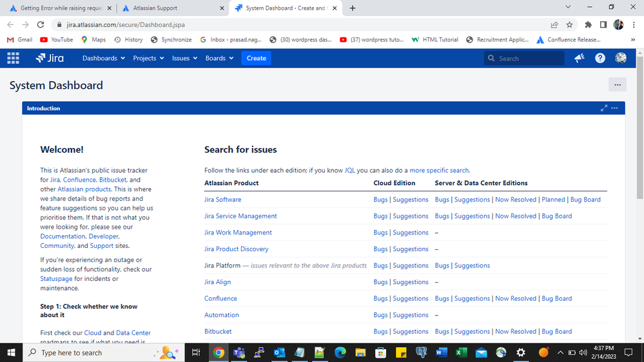This screenshot has height=362, width=644.
Task: Open the Statuspage link
Action: (56, 279)
